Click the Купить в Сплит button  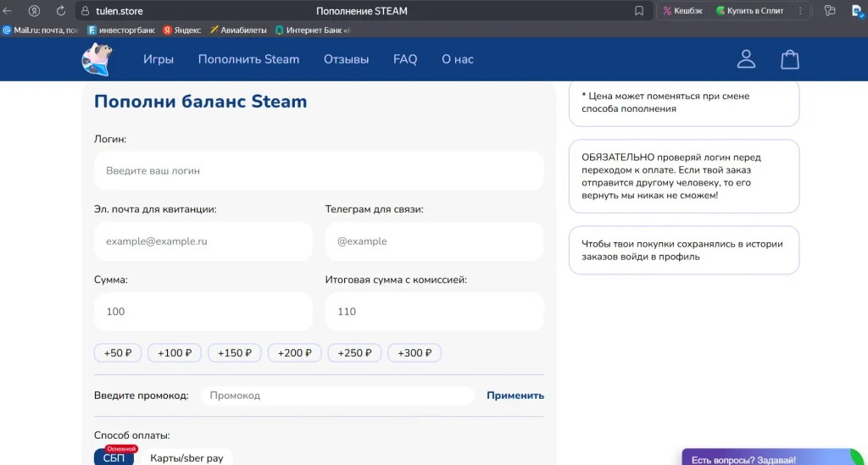(x=749, y=10)
